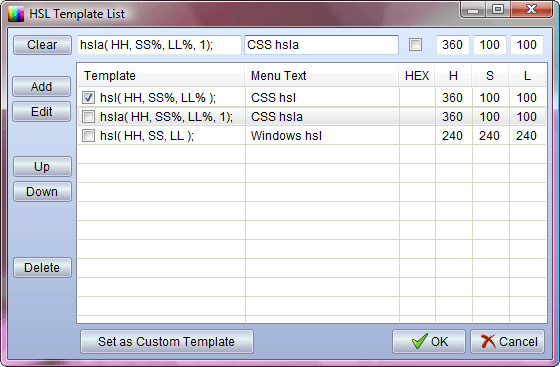Click the H value 240 in Windows hsl row
The image size is (560, 367).
pos(452,136)
